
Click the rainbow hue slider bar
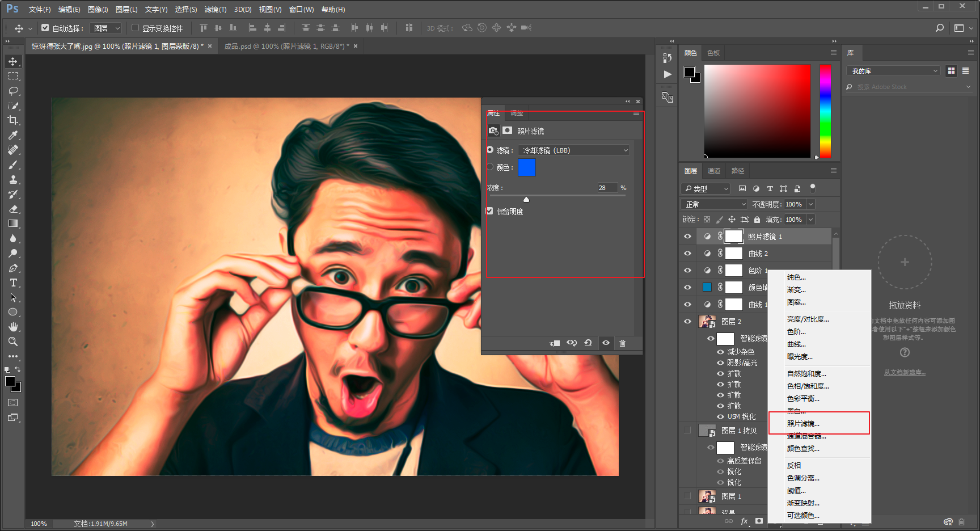[x=825, y=111]
